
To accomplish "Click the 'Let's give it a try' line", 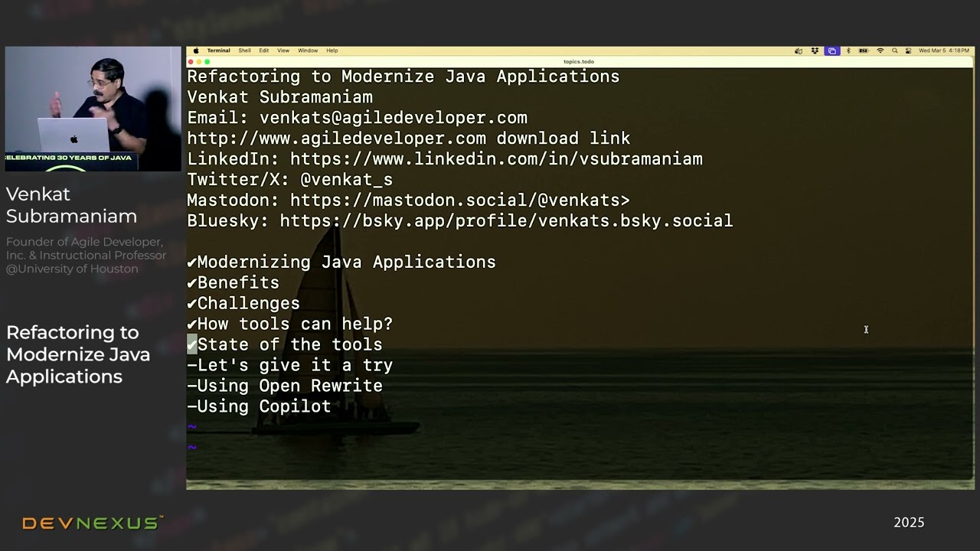I will pos(290,366).
